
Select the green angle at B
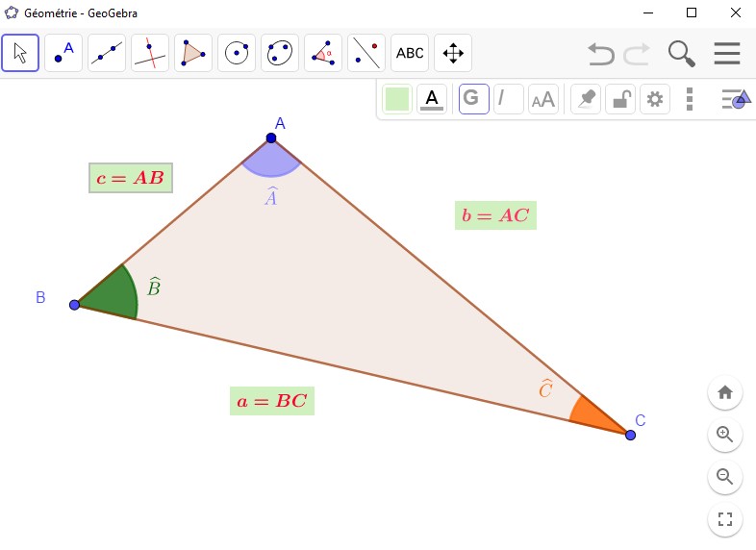(113, 296)
